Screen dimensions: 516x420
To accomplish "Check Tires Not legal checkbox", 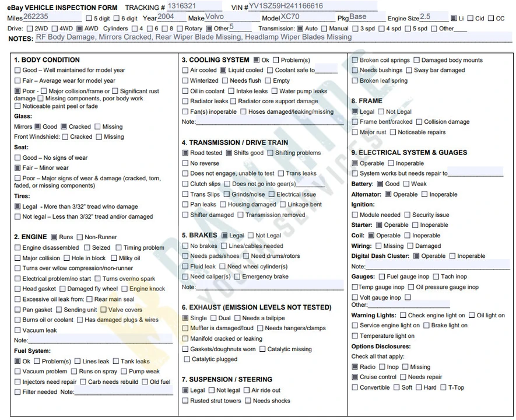I will click(x=17, y=216).
